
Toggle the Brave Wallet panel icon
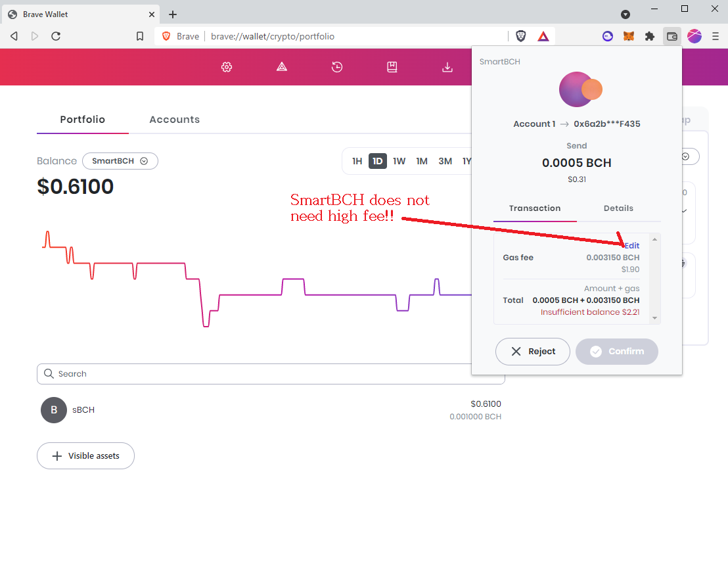671,36
